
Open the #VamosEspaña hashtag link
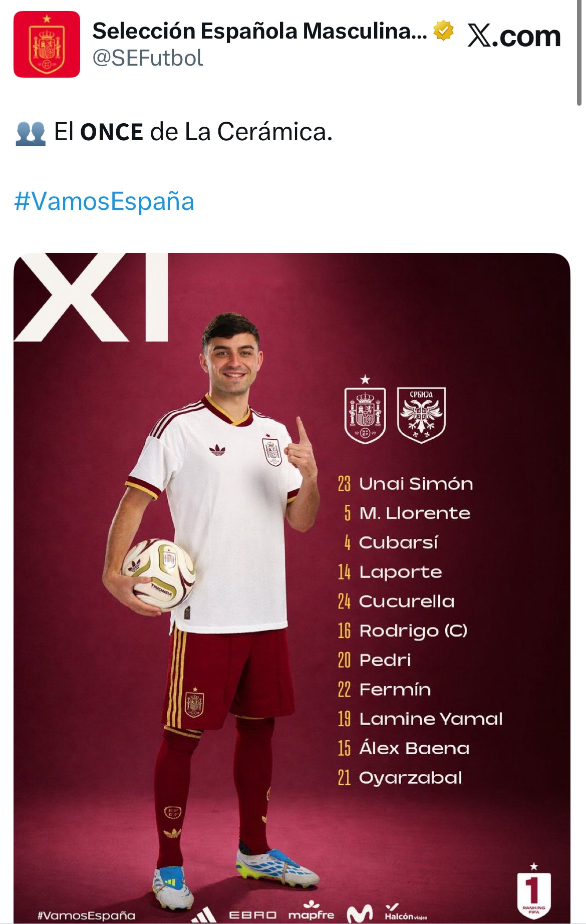coord(104,201)
